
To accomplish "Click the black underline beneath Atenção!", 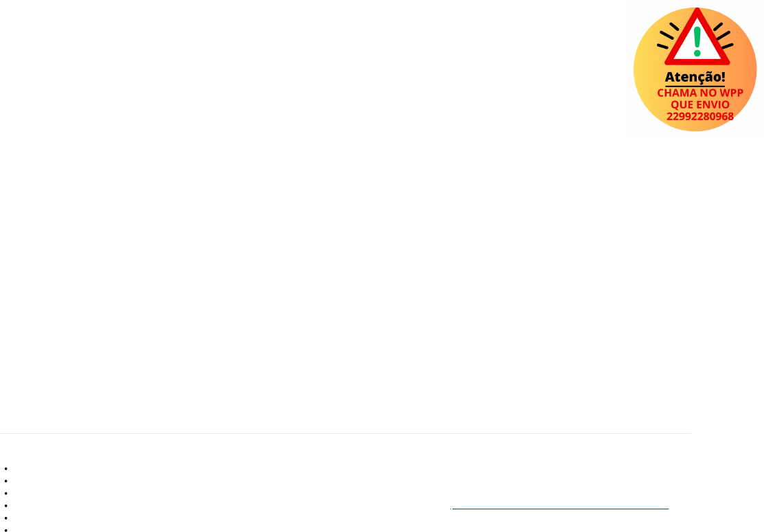I will click(695, 86).
